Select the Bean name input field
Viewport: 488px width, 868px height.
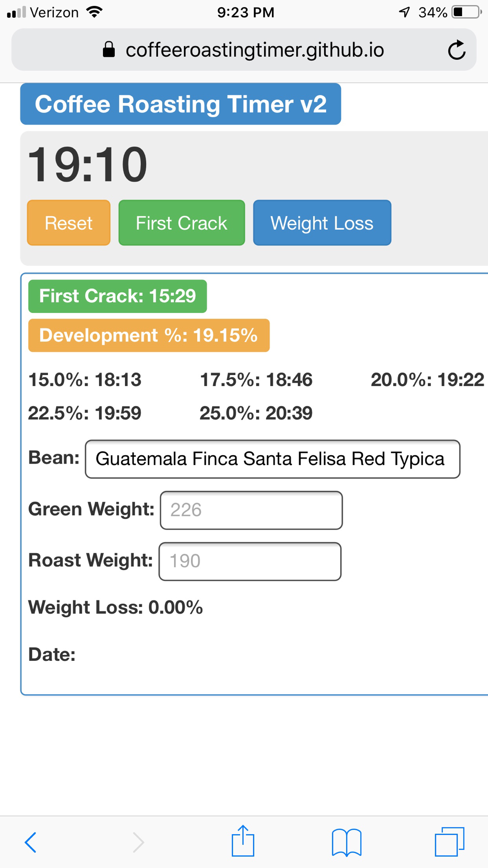coord(272,459)
